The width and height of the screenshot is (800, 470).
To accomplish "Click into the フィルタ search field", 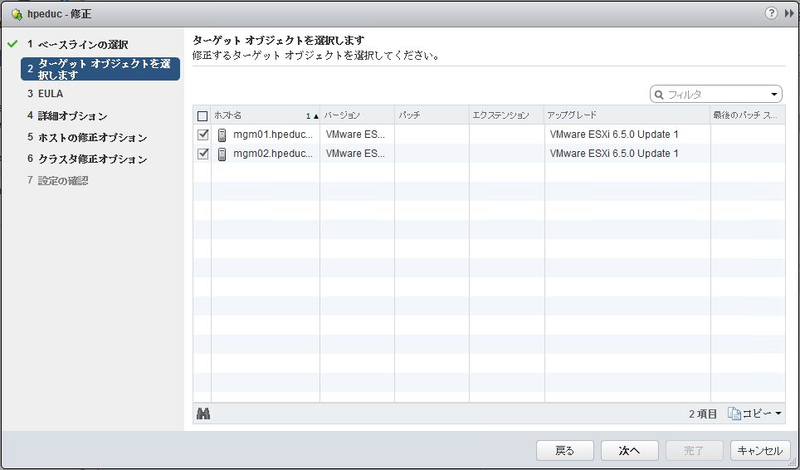I will click(716, 94).
